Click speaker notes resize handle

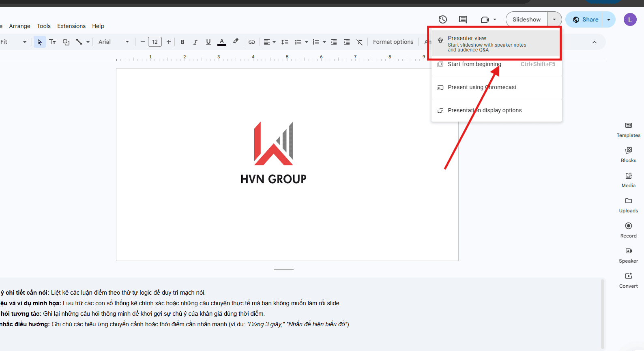pos(284,269)
